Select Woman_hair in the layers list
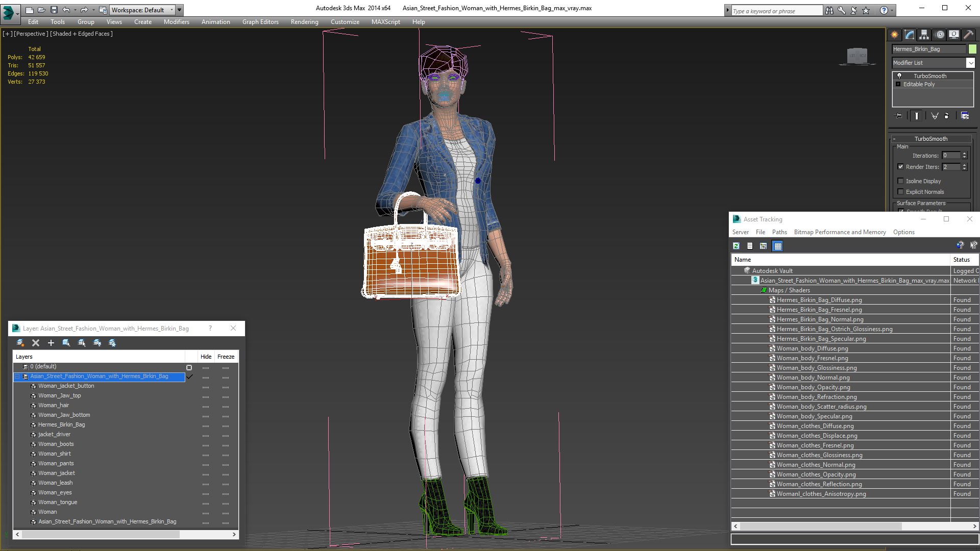Screen dimensions: 980x551 tap(54, 405)
